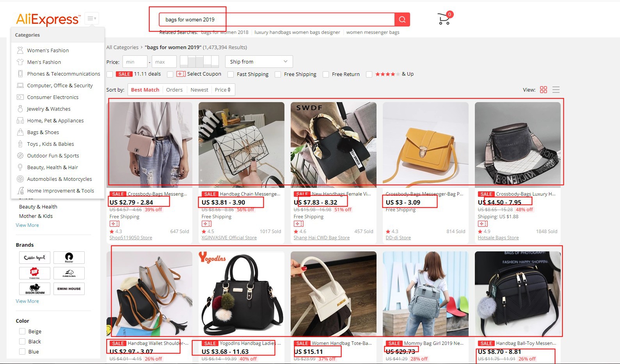
Task: Sort results by Price
Action: (223, 90)
